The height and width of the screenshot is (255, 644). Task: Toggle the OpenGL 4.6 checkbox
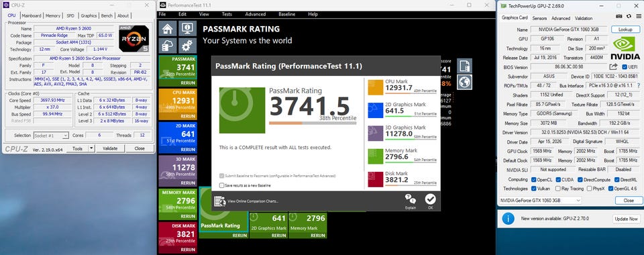(610, 189)
